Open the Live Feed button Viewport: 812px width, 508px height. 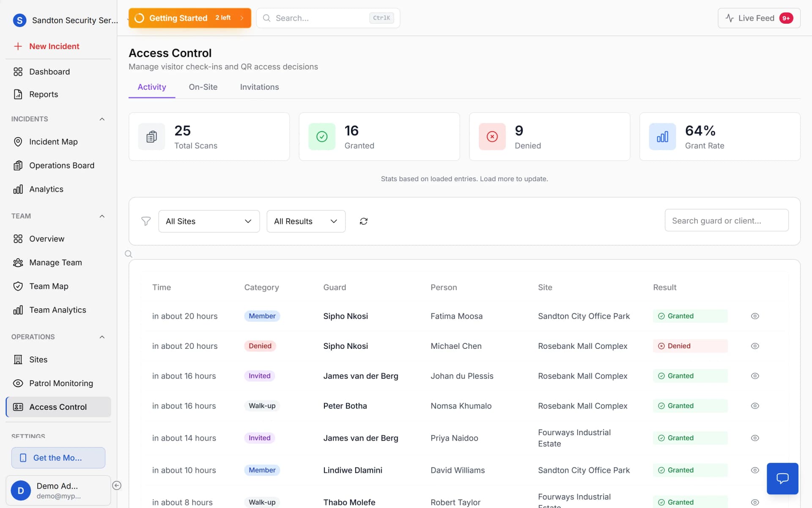[x=758, y=18]
